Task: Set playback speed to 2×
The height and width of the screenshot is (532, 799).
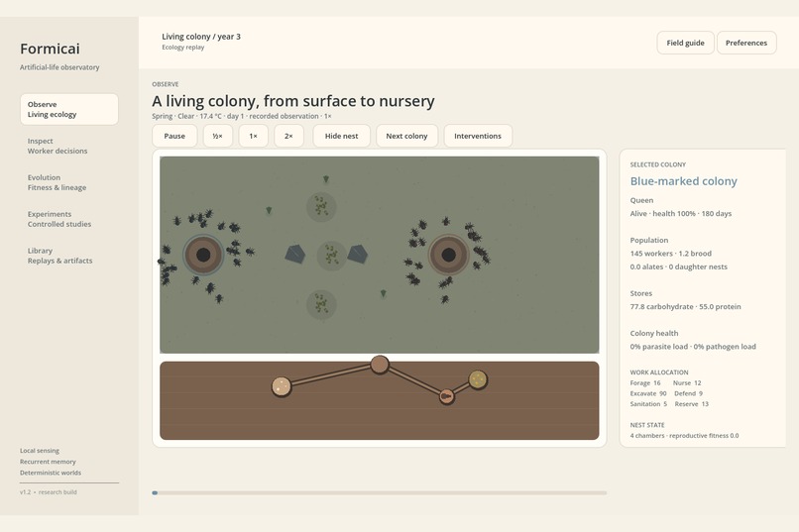Action: (x=288, y=136)
